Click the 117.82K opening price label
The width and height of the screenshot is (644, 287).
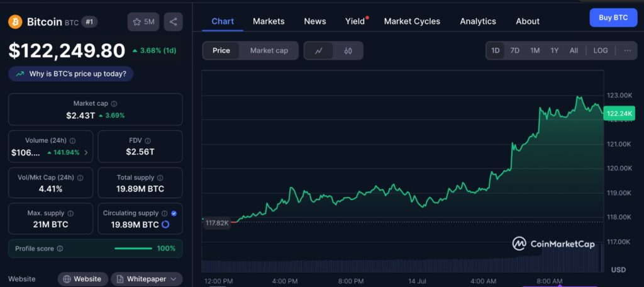click(x=217, y=222)
